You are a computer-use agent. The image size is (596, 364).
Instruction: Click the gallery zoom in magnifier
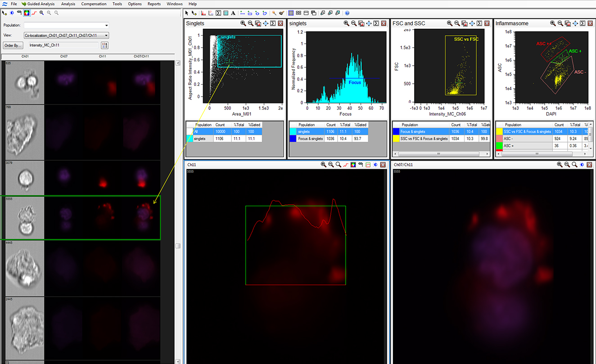click(41, 13)
